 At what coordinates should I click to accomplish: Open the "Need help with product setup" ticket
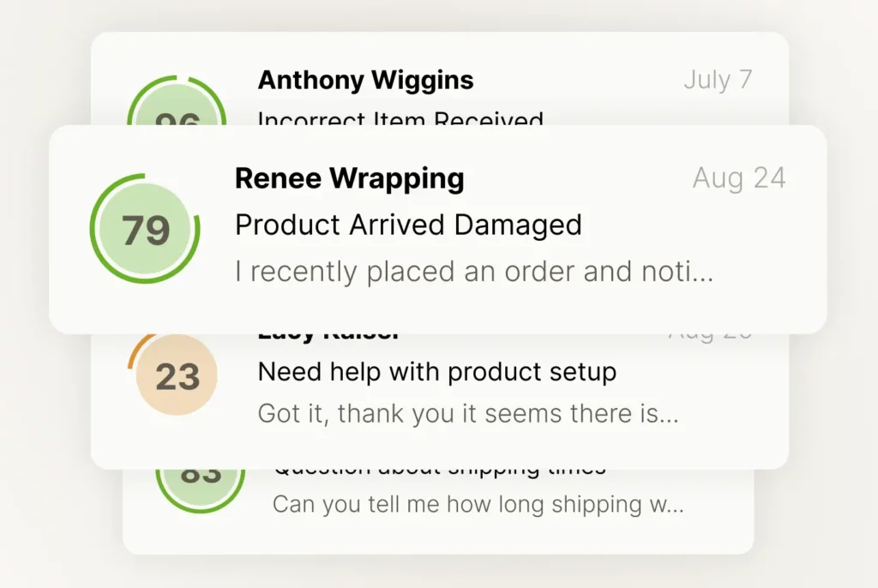[x=436, y=372]
